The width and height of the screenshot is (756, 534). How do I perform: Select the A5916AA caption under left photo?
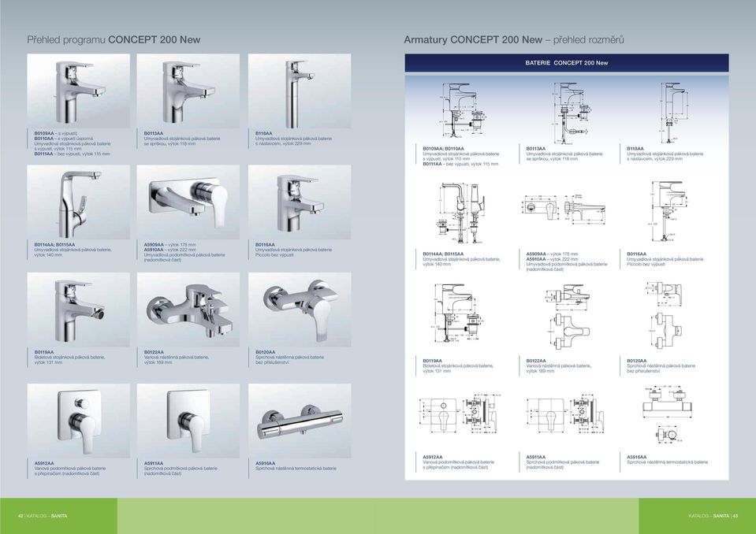click(296, 465)
